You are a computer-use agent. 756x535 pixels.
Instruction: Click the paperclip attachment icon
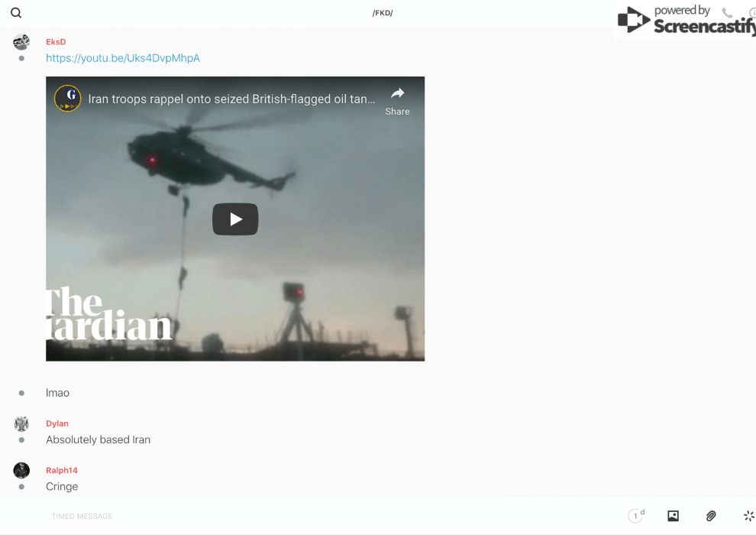(x=711, y=516)
